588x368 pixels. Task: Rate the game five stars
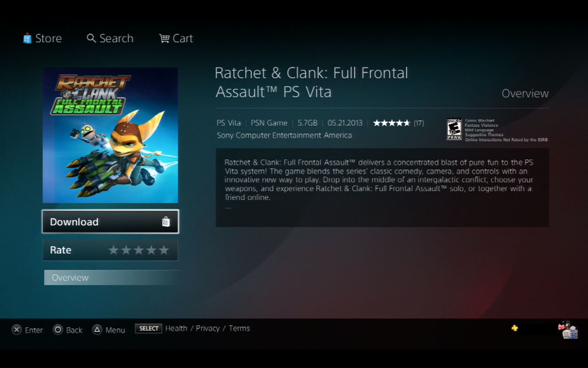[x=164, y=250]
